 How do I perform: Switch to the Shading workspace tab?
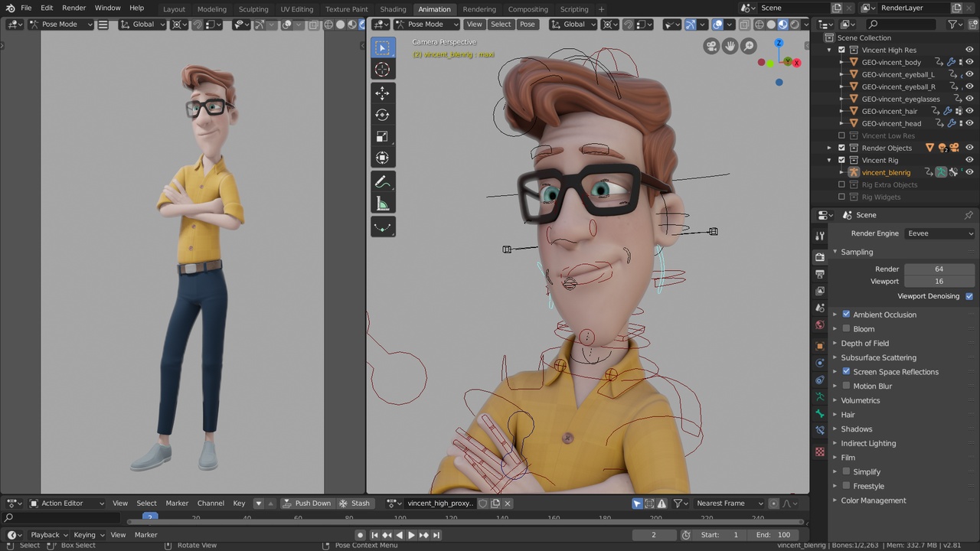click(x=393, y=9)
